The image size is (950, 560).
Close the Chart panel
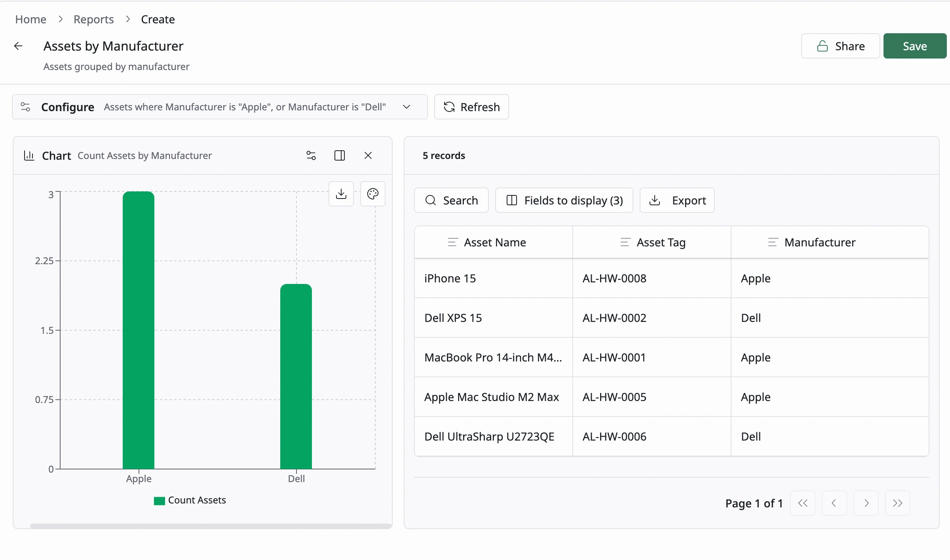[x=368, y=155]
